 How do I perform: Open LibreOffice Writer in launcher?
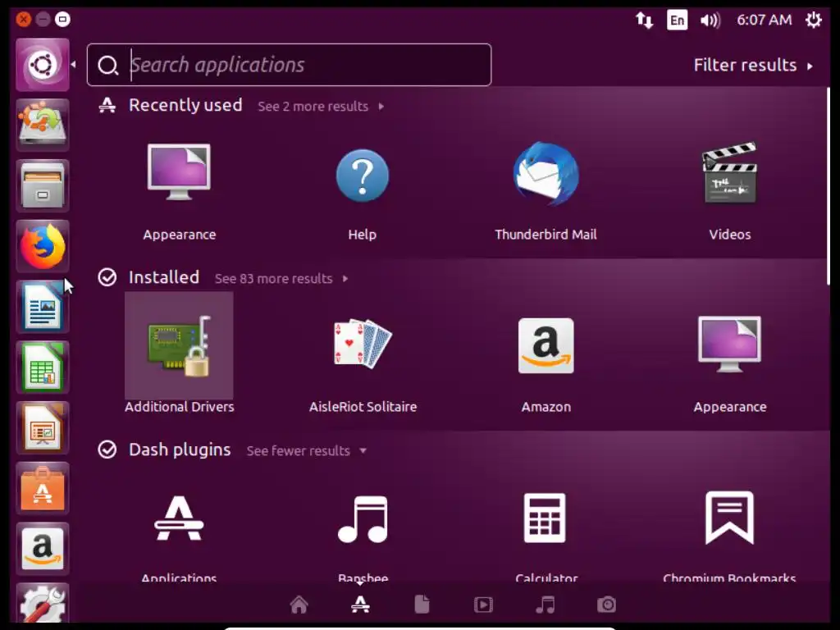tap(43, 307)
